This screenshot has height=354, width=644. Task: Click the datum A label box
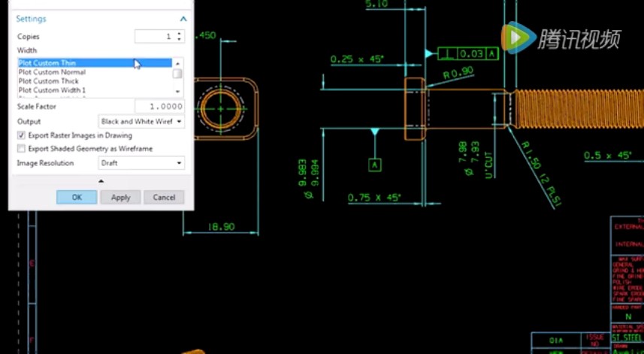click(x=375, y=165)
